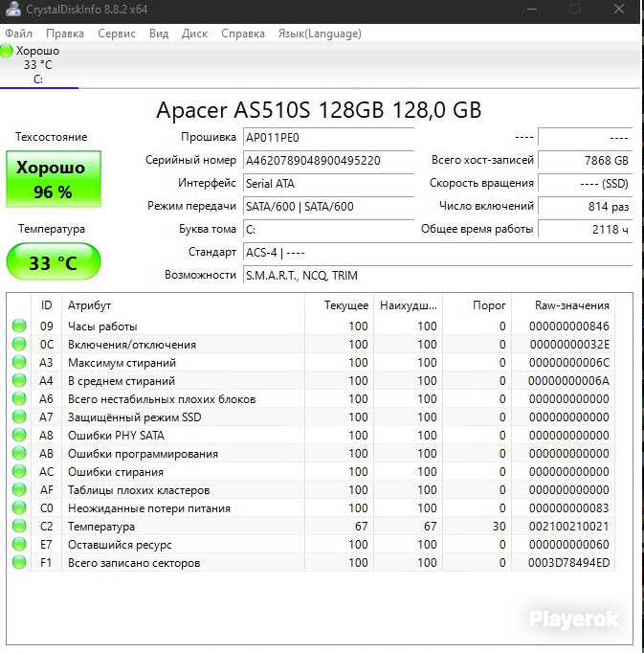Click the Всего хост-записей value 7868 GB

click(x=585, y=160)
